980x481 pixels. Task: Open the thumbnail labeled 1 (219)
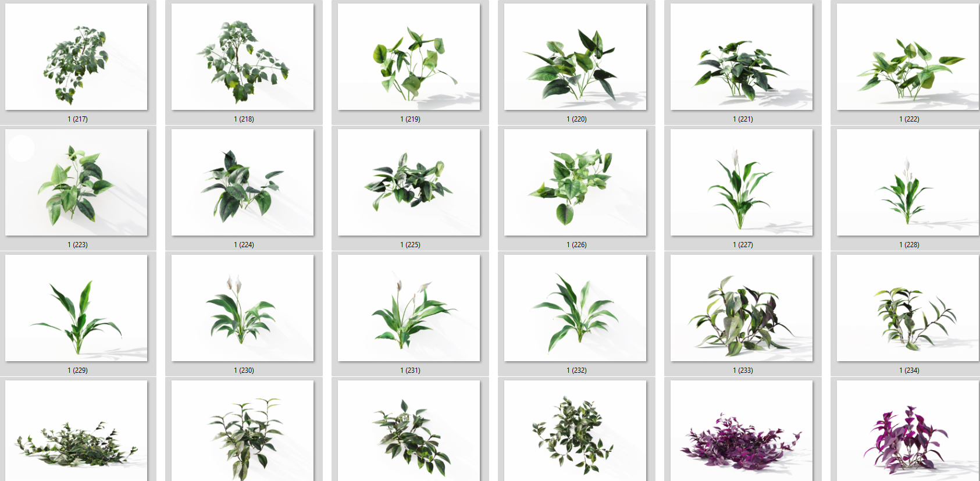(409, 56)
